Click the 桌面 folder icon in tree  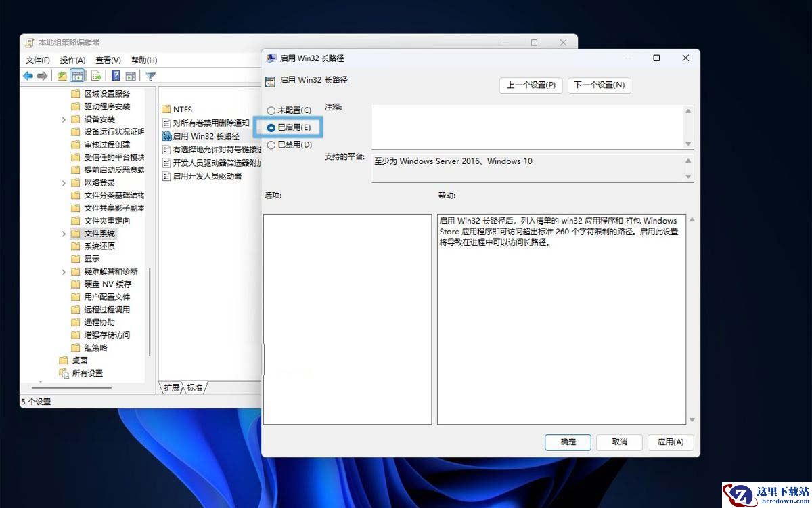tap(64, 360)
